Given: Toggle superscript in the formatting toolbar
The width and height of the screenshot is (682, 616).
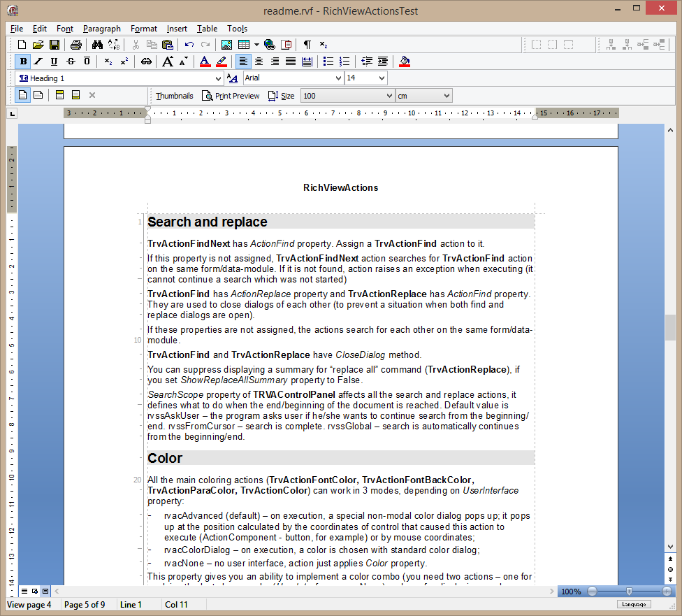Looking at the screenshot, I should (x=124, y=62).
